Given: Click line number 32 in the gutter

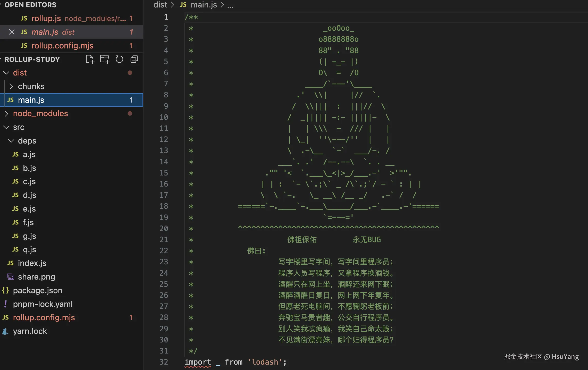Looking at the screenshot, I should [x=164, y=362].
